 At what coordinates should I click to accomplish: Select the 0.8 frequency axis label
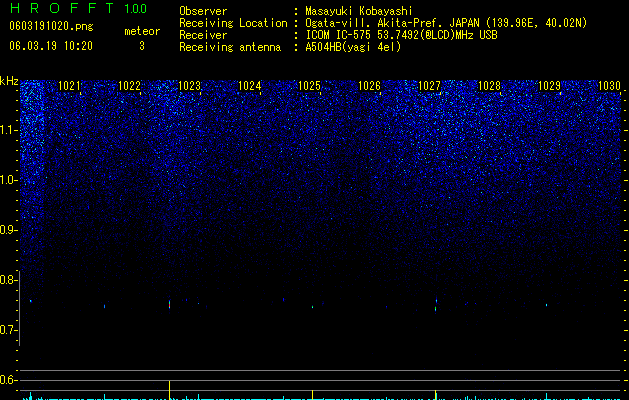click(8, 280)
